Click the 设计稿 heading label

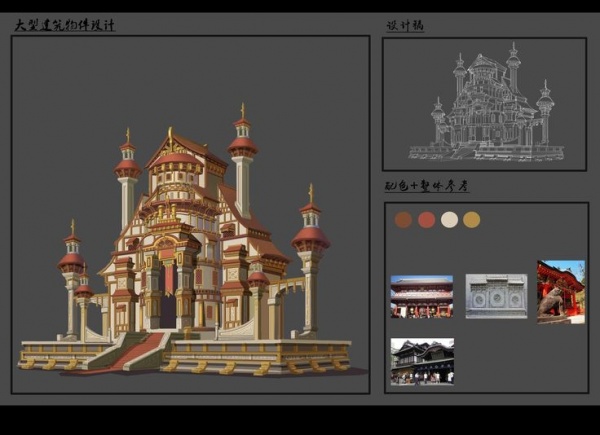click(405, 25)
